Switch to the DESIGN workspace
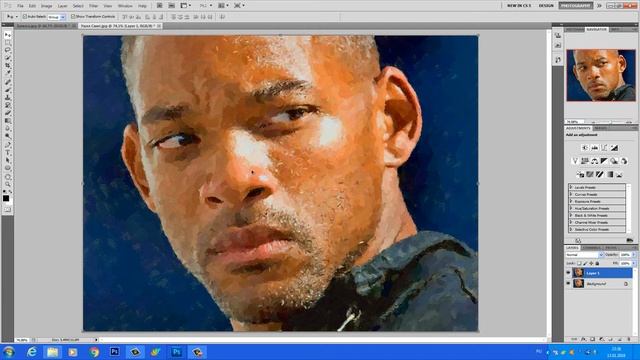Viewport: 640px width, 360px height. 546,6
